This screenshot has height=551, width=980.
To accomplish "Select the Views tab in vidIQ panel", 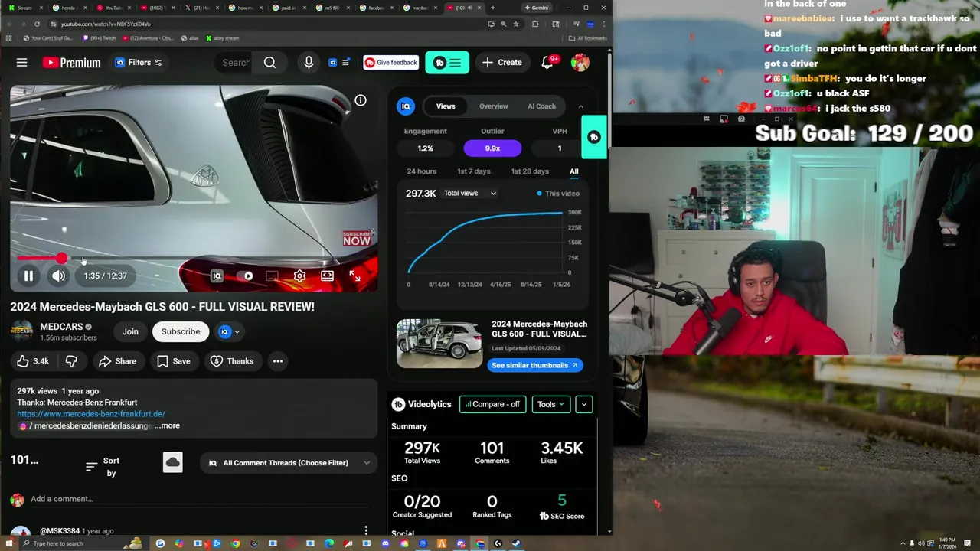I will (x=446, y=106).
